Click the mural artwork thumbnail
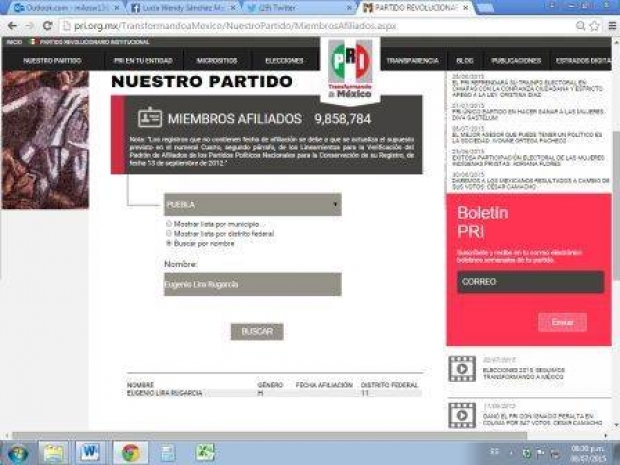 45,140
